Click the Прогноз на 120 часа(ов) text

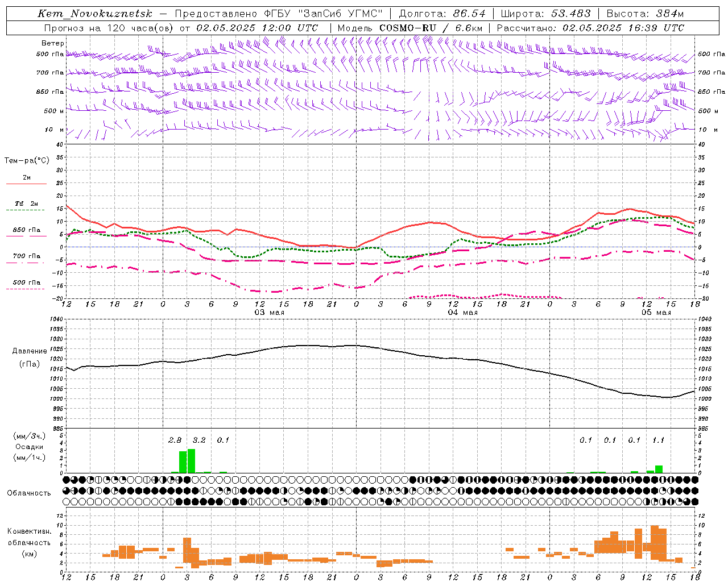point(110,28)
